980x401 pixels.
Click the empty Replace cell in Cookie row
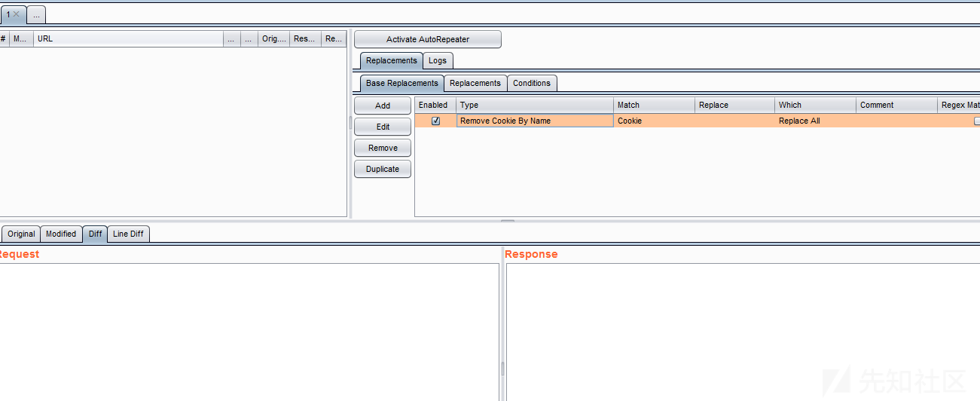pyautogui.click(x=734, y=121)
